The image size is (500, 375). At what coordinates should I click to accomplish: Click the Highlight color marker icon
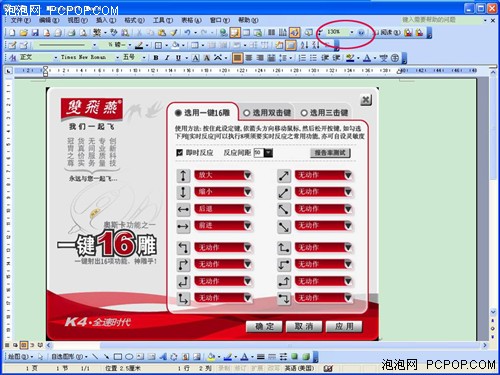pyautogui.click(x=350, y=58)
